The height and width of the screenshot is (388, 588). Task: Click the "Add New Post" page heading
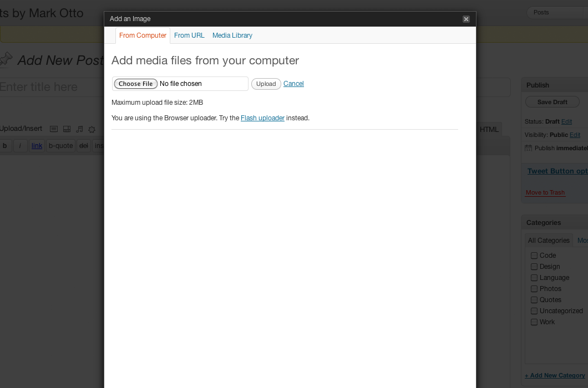61,60
